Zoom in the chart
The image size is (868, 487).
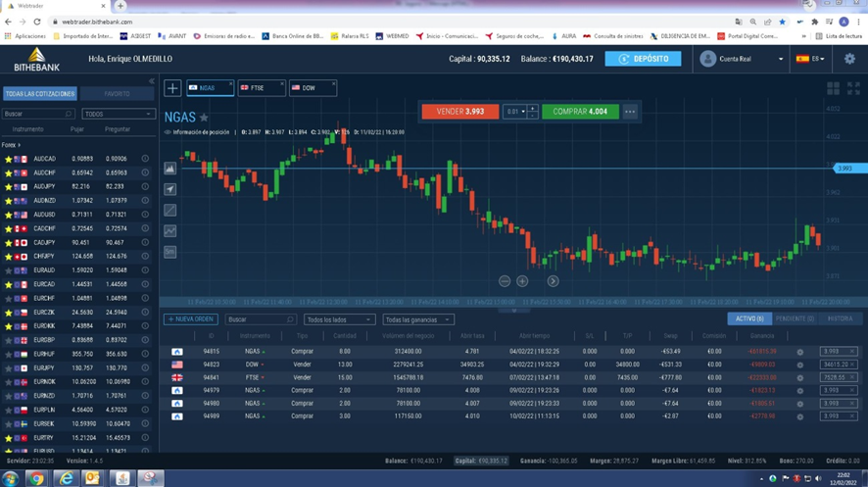[x=522, y=281]
